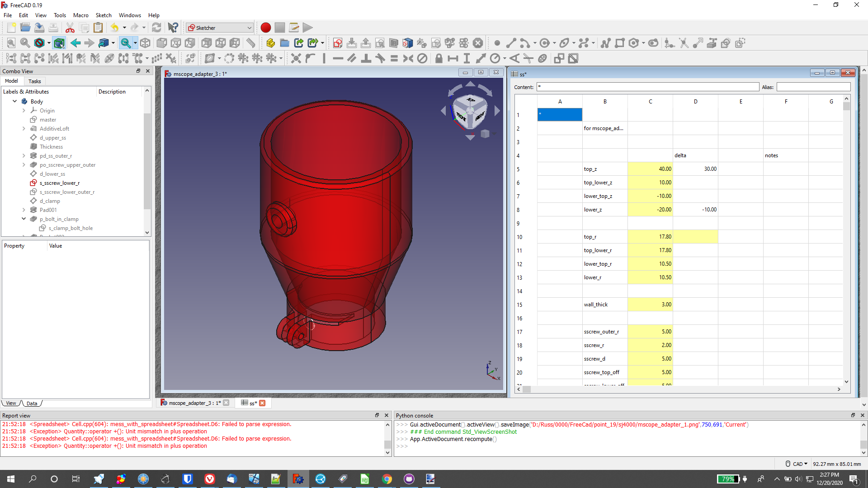Click the Create Part yellow icon

[270, 43]
